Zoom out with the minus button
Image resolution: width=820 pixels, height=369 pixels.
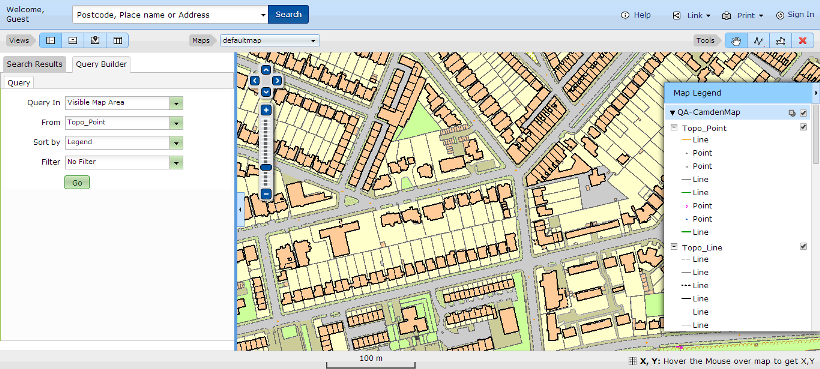[266, 194]
